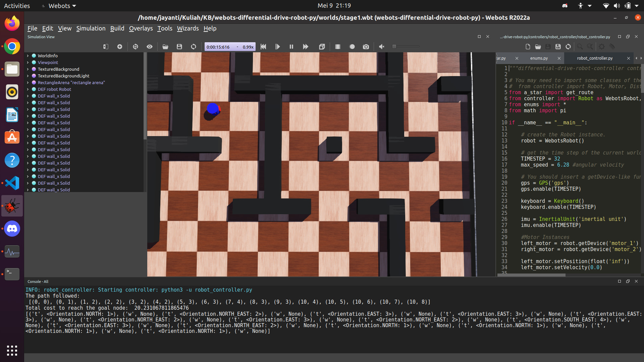Screen dimensions: 644x362
Task: Reload the world with circular arrow
Action: click(x=194, y=47)
